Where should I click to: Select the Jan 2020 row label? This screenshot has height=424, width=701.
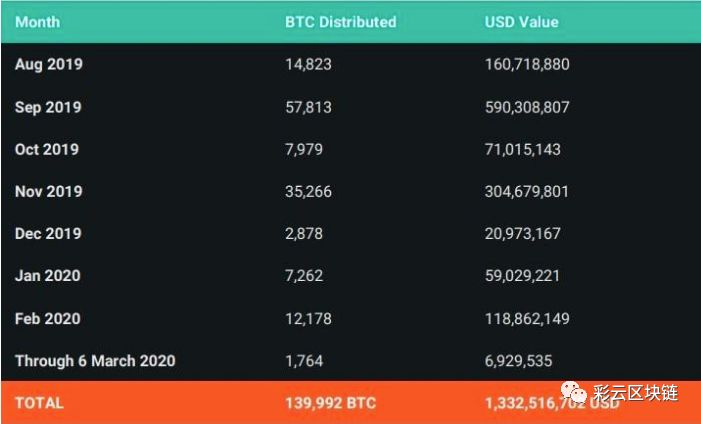point(48,276)
